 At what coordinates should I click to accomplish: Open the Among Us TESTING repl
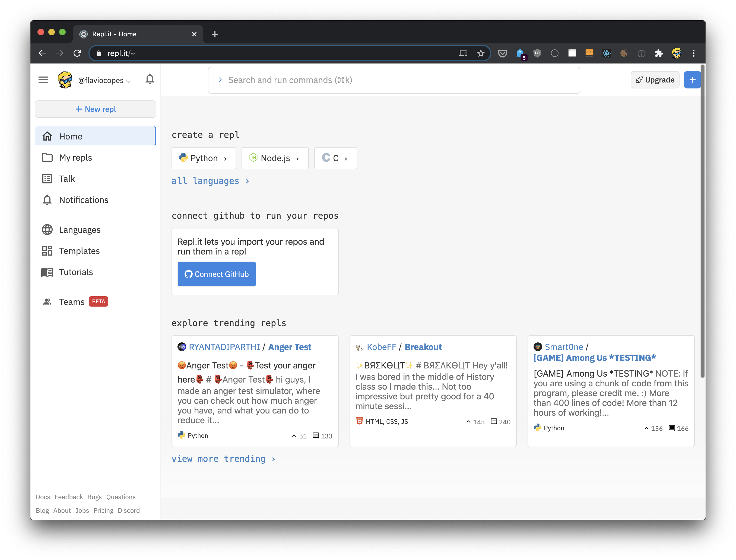(x=594, y=358)
